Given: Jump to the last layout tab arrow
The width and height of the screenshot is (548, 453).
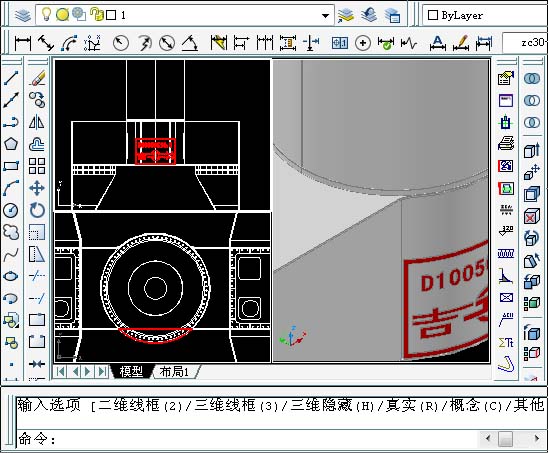Looking at the screenshot, I should point(102,371).
